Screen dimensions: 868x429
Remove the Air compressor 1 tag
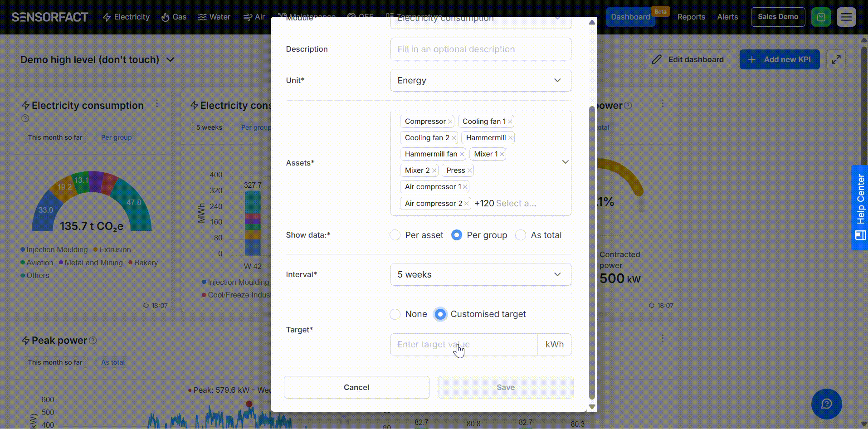465,187
